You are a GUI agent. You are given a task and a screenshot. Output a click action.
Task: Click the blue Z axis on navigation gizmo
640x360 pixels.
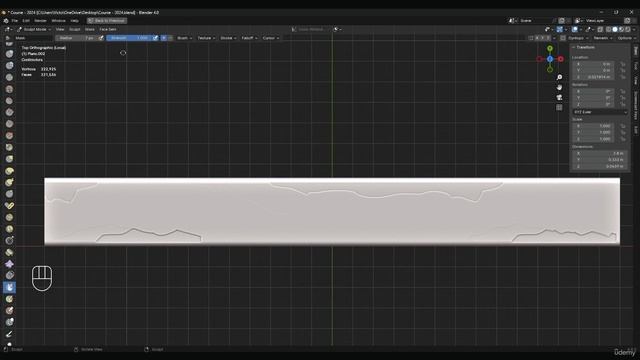tap(550, 59)
